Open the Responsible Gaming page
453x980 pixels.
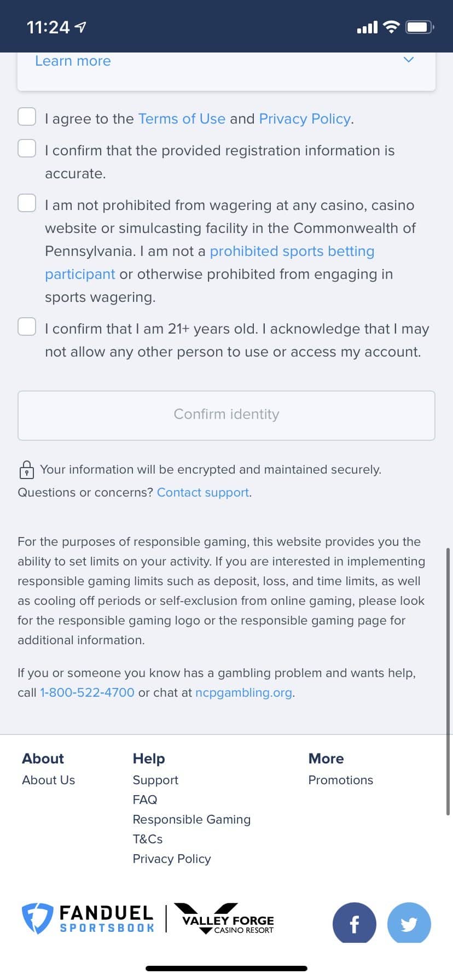pyautogui.click(x=191, y=819)
